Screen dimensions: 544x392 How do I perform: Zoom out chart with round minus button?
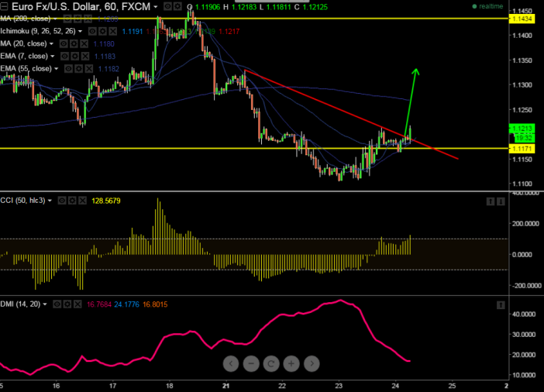[251, 363]
